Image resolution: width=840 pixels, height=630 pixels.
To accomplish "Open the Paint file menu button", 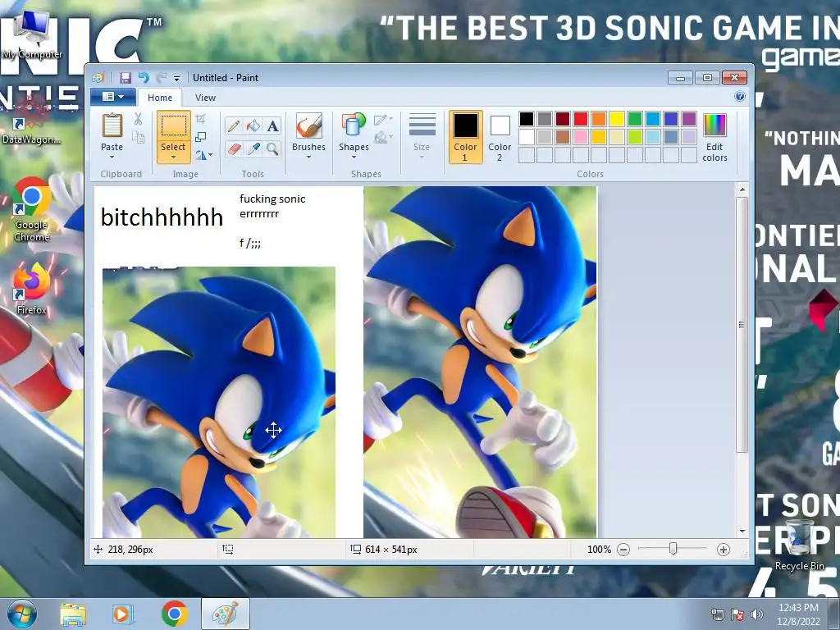I will click(x=112, y=97).
